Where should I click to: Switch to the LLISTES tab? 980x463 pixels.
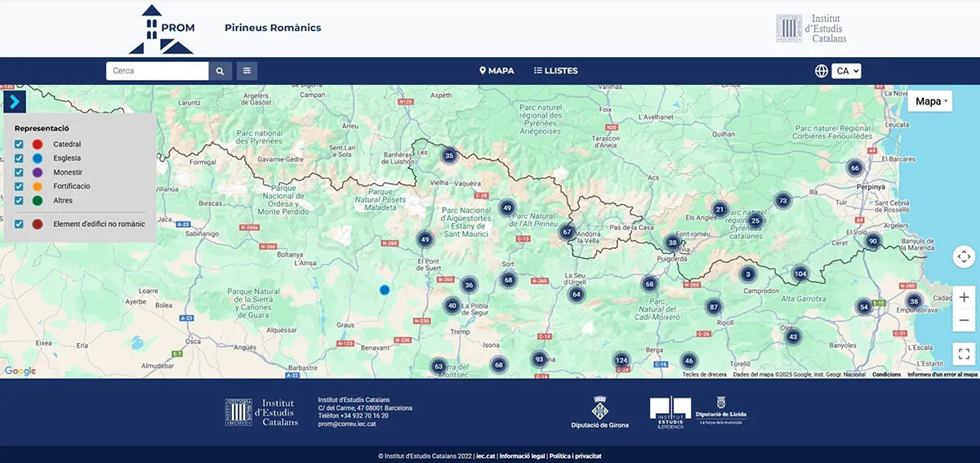click(x=555, y=71)
